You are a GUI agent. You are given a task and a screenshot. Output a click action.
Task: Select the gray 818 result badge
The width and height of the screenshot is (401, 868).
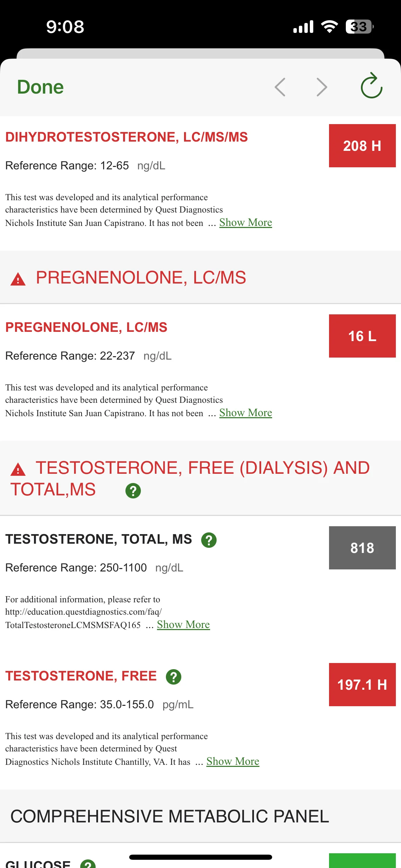pyautogui.click(x=362, y=548)
